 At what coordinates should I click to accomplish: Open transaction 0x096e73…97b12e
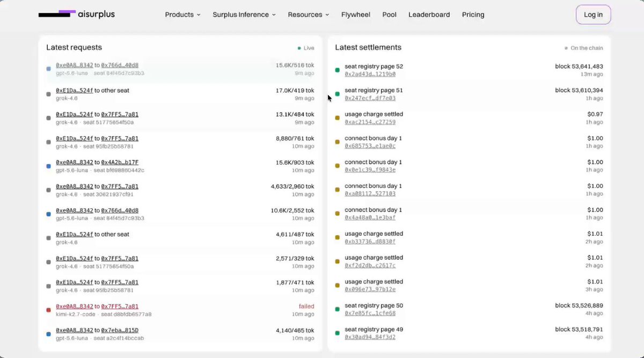pos(370,289)
